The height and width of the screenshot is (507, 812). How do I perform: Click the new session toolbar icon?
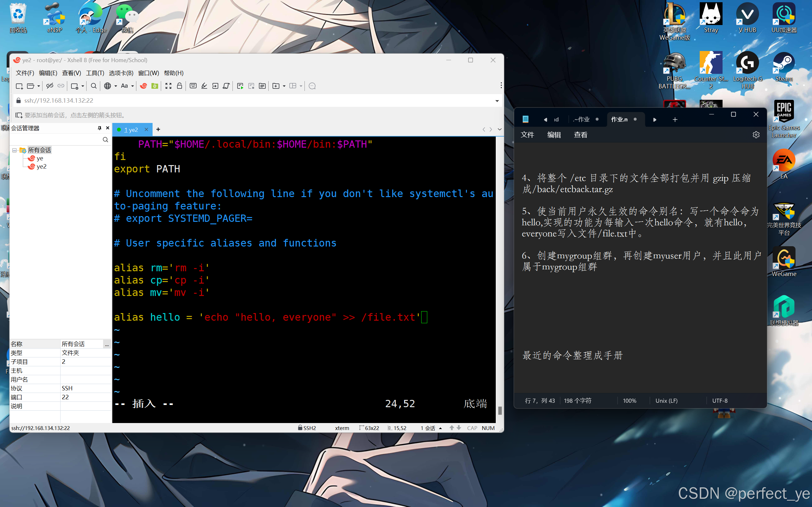(x=19, y=86)
